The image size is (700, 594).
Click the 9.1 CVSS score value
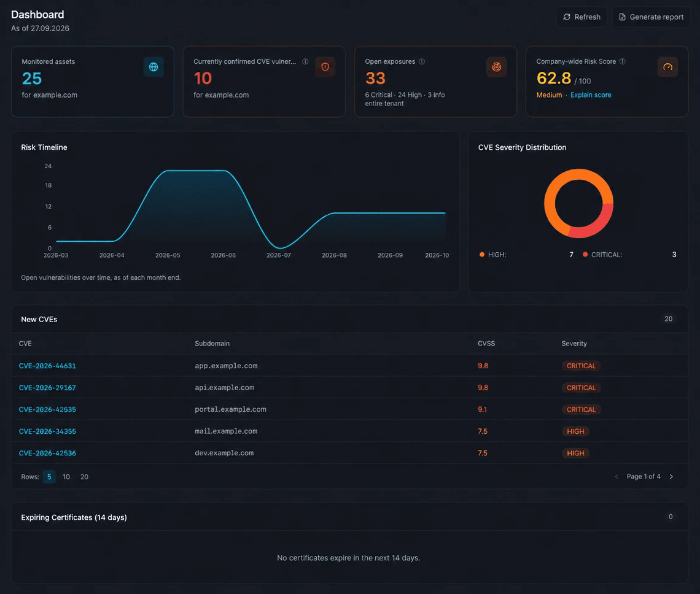(x=483, y=409)
